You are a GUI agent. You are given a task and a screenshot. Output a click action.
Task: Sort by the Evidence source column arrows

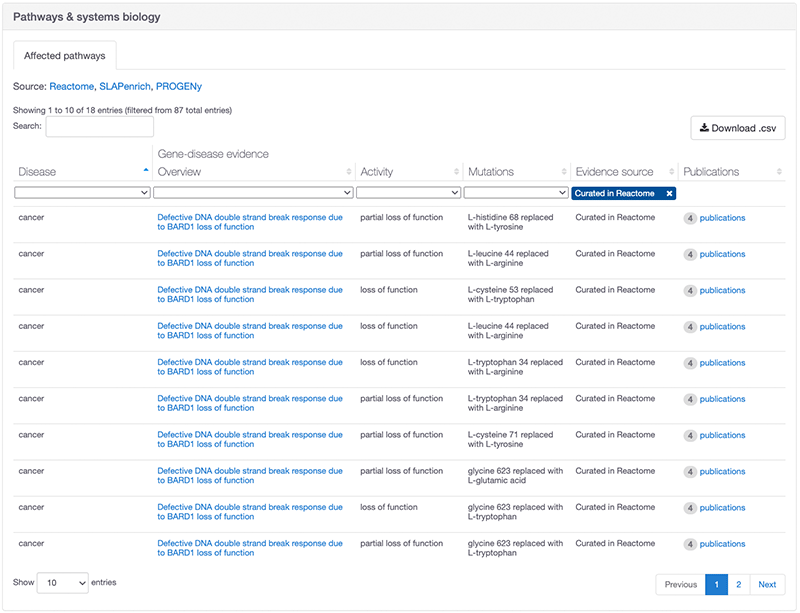tap(671, 172)
